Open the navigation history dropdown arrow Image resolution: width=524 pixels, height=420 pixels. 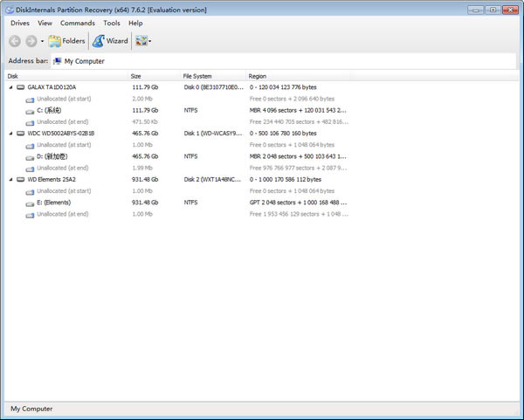[42, 42]
